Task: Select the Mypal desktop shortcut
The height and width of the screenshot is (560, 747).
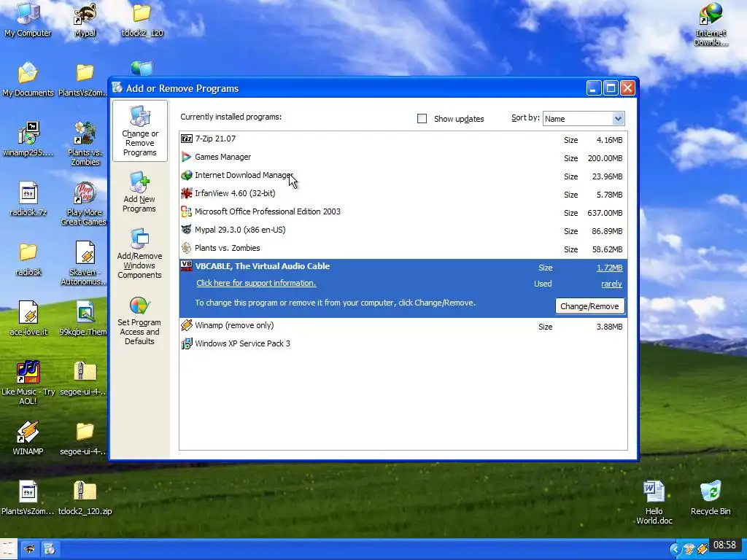Action: tap(85, 20)
